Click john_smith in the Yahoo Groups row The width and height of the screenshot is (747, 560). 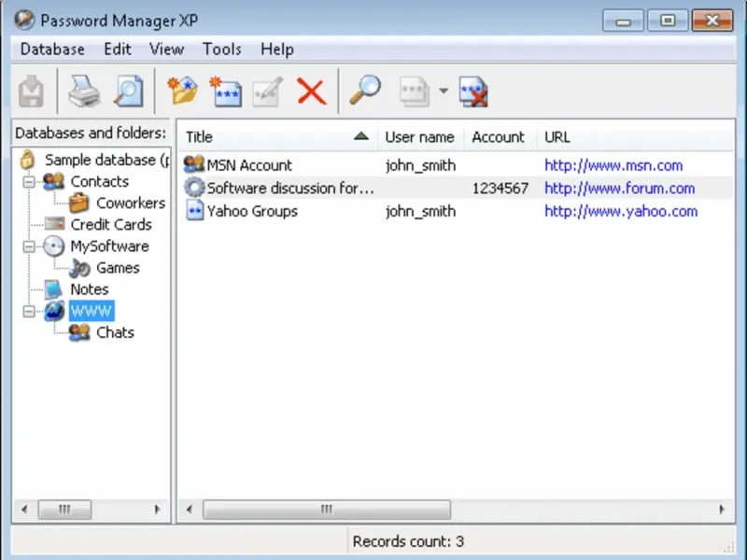pyautogui.click(x=421, y=211)
